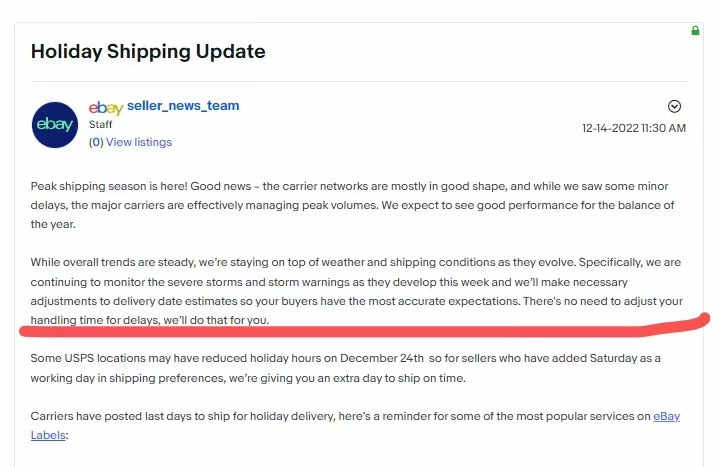Click the Holiday Shipping Update title
Viewport: 719px width, 467px height.
(x=148, y=51)
